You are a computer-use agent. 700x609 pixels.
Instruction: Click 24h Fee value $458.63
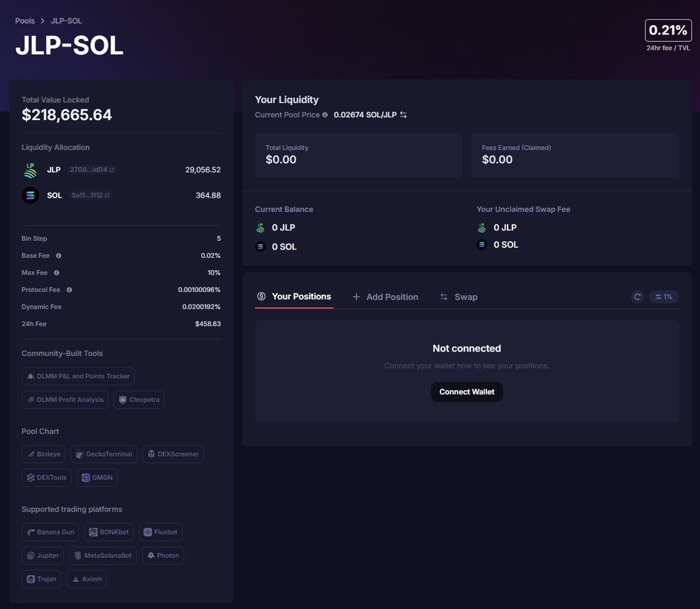point(208,324)
